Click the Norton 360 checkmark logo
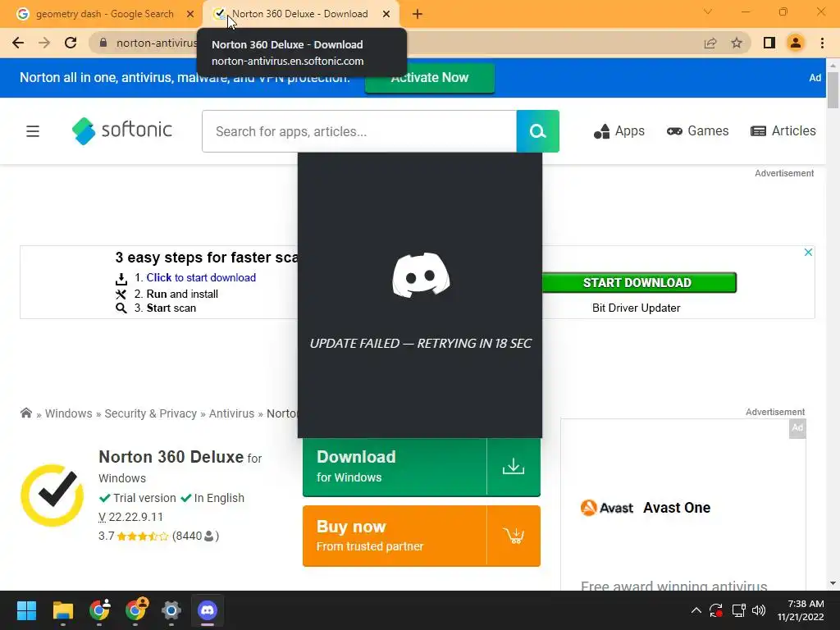Viewport: 840px width, 630px height. 52,495
